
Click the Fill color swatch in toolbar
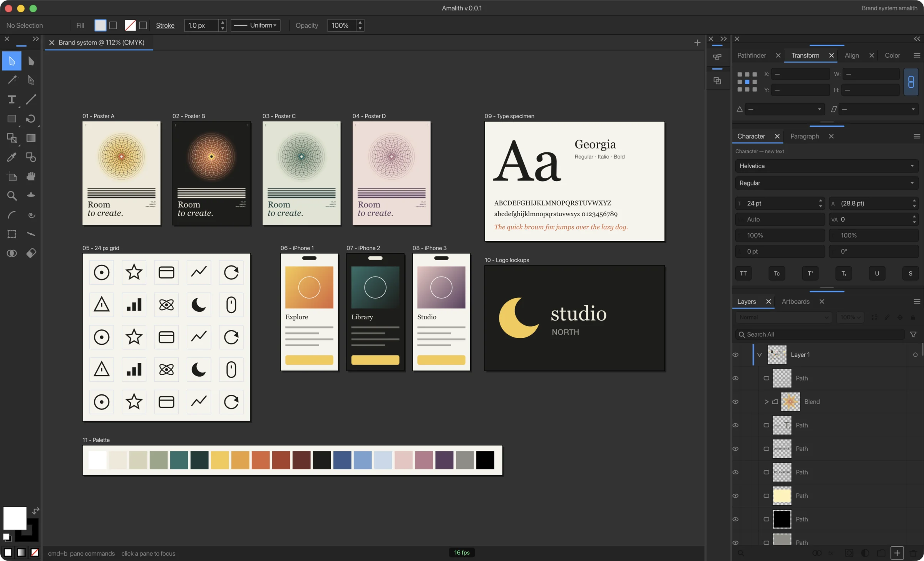point(100,25)
